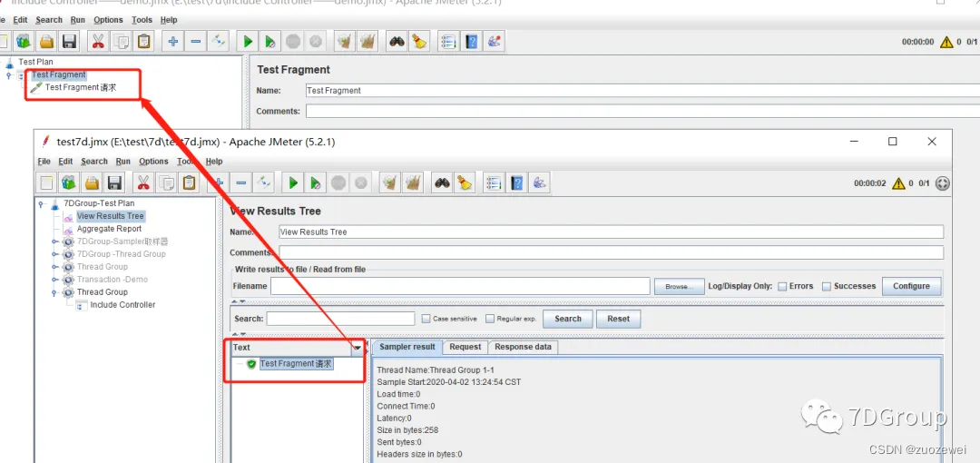This screenshot has height=463, width=980.
Task: Switch to Sampler result tab
Action: click(407, 347)
